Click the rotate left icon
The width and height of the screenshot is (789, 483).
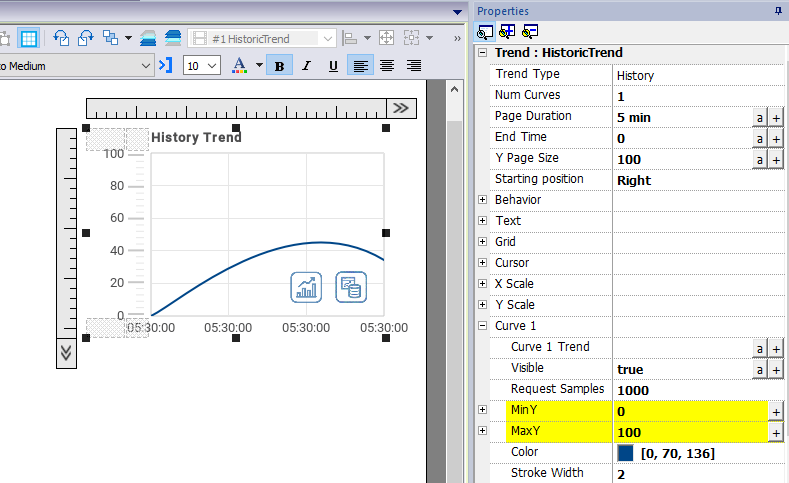tap(60, 39)
